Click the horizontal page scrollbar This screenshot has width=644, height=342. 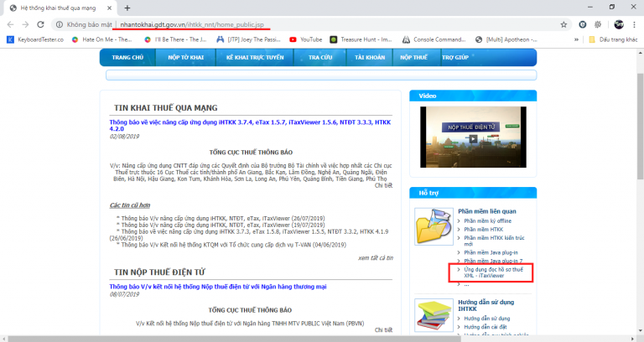(x=234, y=339)
